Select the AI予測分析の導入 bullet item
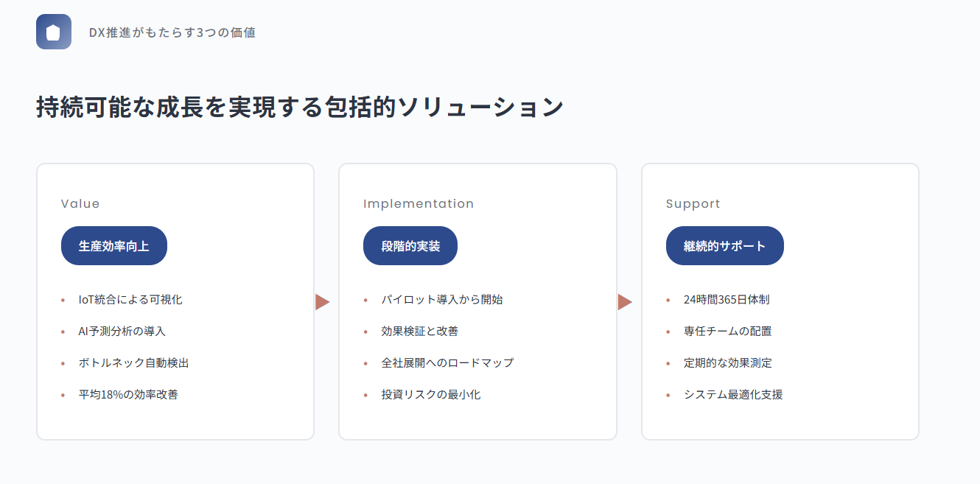This screenshot has width=980, height=484. pos(122,332)
